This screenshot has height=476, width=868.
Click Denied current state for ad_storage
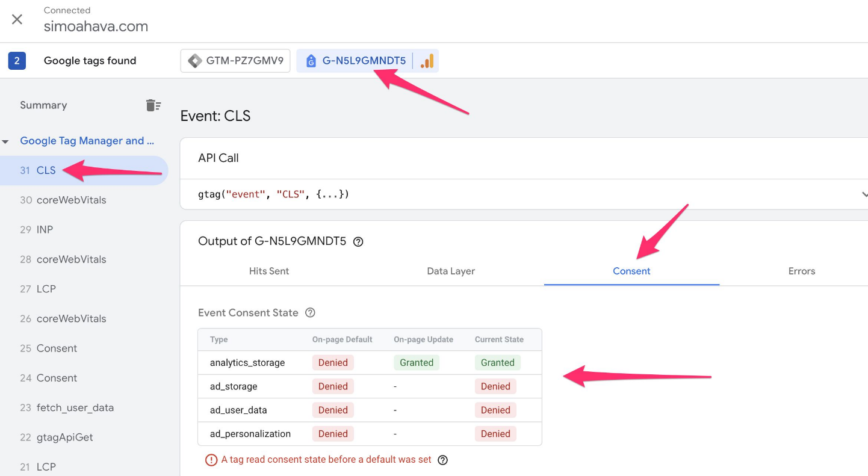tap(495, 386)
